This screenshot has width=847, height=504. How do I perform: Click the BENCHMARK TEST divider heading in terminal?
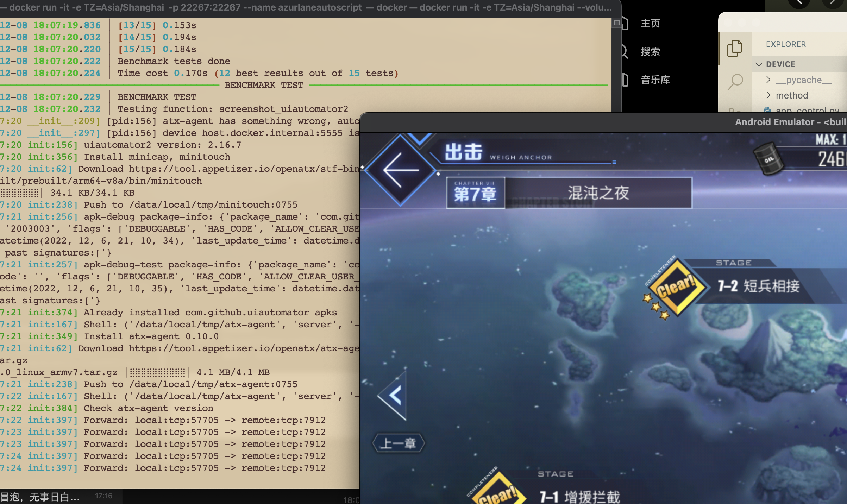point(264,85)
